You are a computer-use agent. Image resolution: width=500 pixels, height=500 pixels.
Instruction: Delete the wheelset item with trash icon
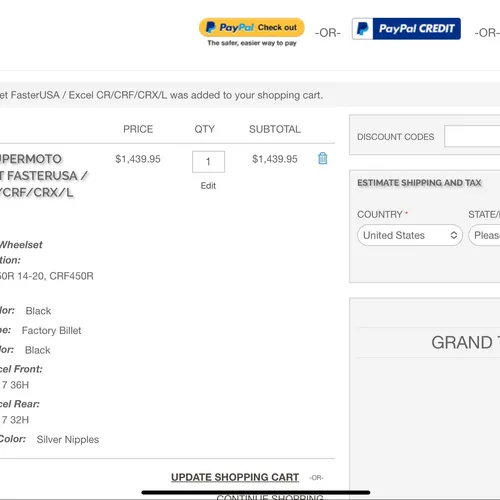[x=322, y=158]
